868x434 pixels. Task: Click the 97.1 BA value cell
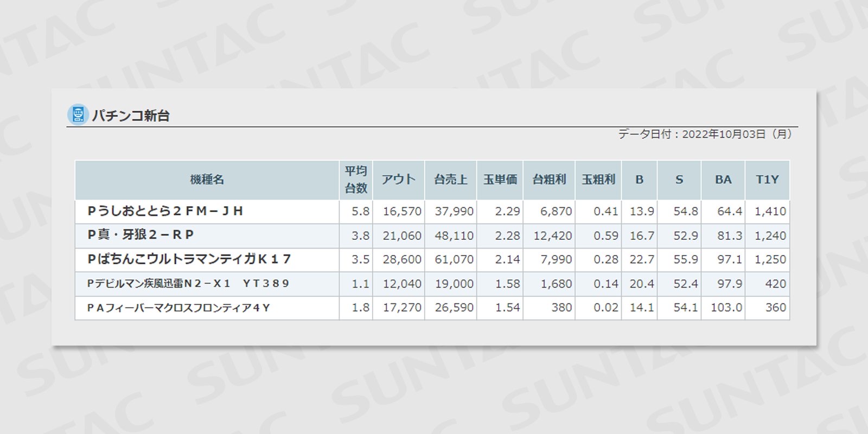click(x=723, y=260)
